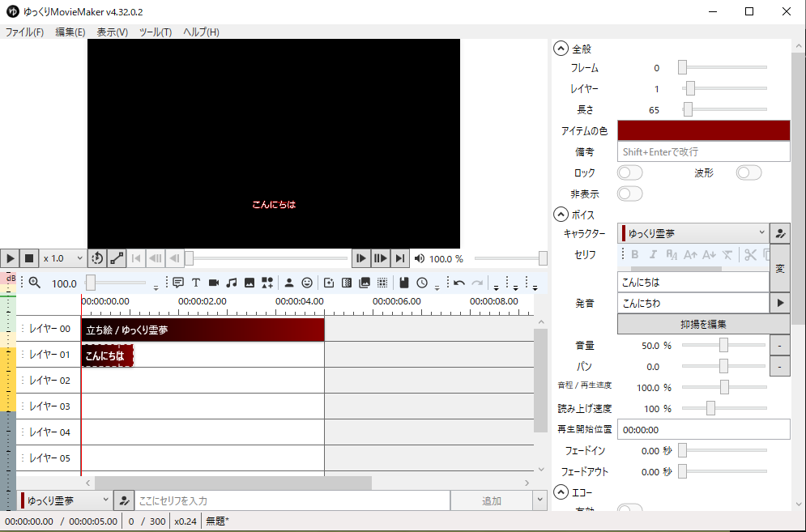Click the undo arrow in timeline toolbar
The height and width of the screenshot is (532, 806).
(x=459, y=283)
